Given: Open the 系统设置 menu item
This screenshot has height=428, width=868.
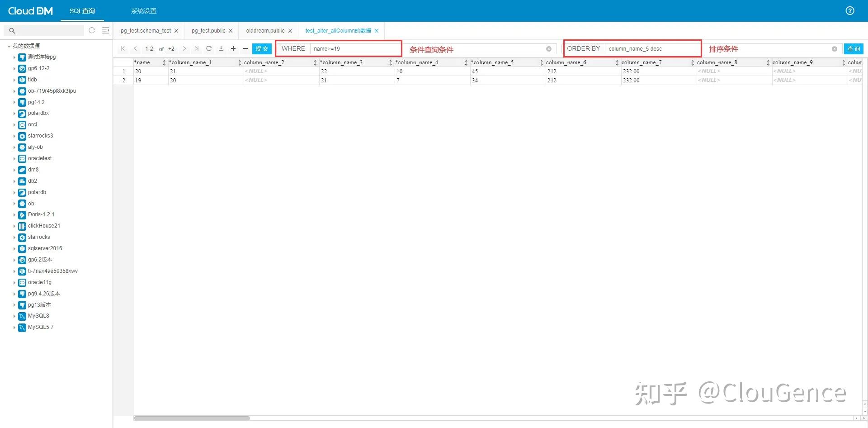Looking at the screenshot, I should (143, 10).
